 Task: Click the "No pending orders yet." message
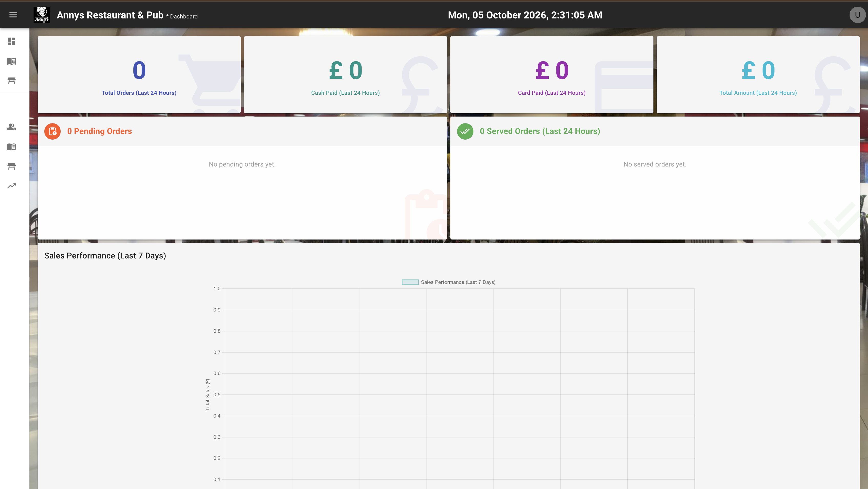click(x=242, y=164)
